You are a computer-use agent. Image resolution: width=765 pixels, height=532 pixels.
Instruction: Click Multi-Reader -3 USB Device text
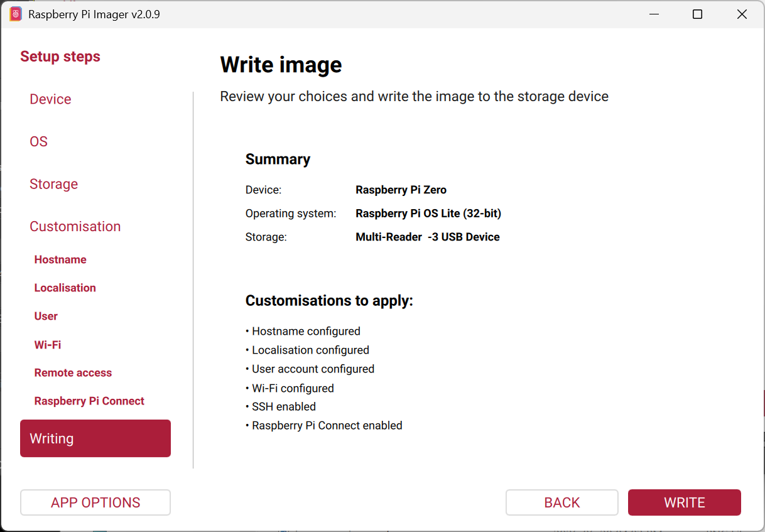point(428,237)
